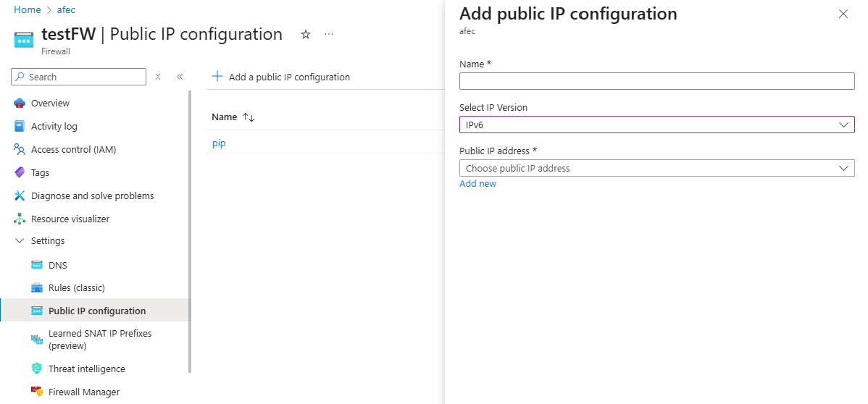Go to Home via breadcrumb

[27, 9]
